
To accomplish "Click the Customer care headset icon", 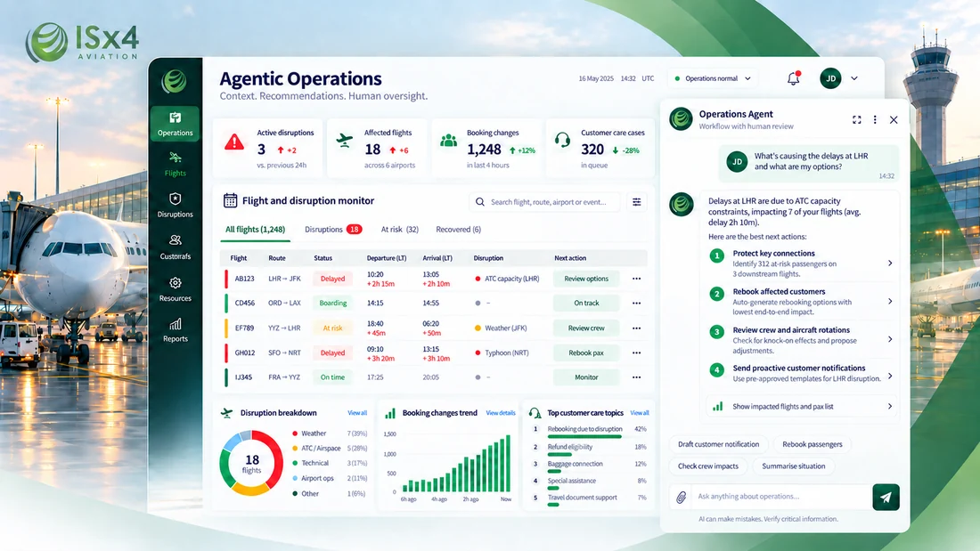I will 562,140.
